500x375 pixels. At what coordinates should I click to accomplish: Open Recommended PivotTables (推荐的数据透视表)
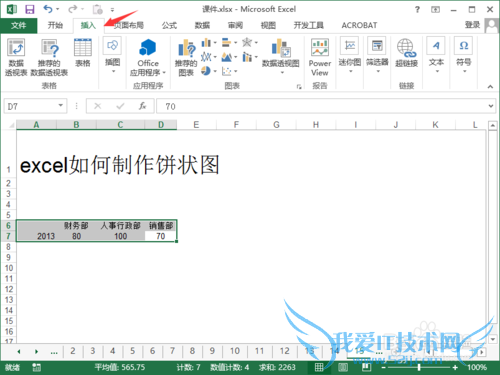click(49, 57)
